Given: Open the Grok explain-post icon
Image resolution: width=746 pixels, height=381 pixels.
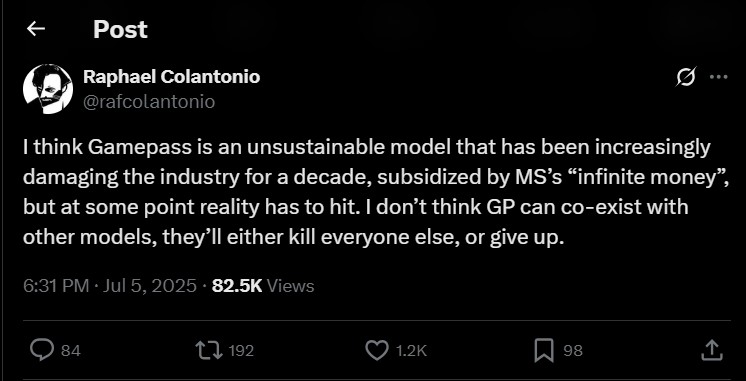Looking at the screenshot, I should point(686,77).
